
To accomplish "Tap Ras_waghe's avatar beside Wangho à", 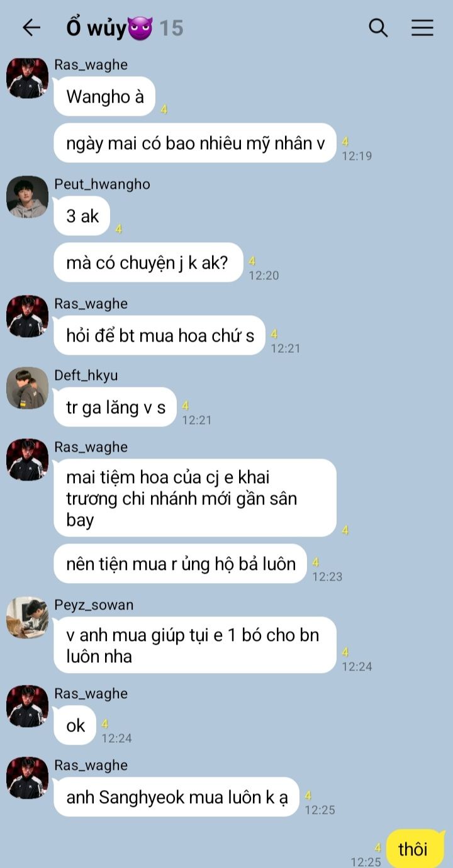I will (x=27, y=77).
